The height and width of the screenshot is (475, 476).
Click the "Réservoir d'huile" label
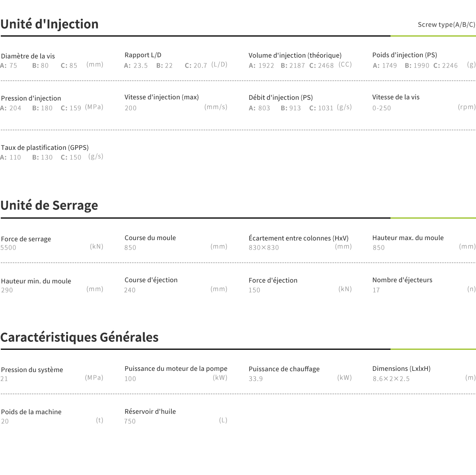pos(150,411)
